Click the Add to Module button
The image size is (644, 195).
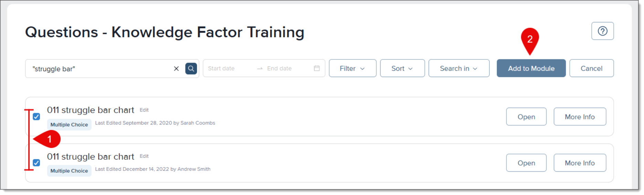pyautogui.click(x=531, y=68)
